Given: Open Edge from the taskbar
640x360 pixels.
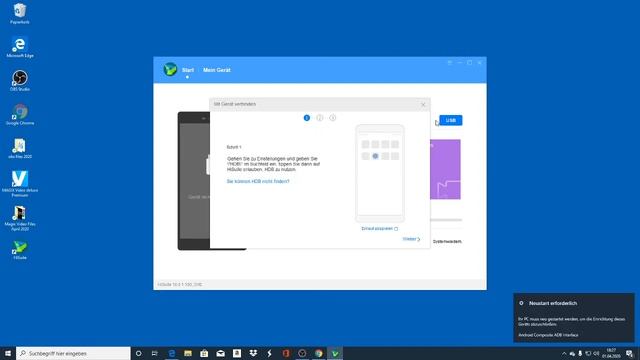Looking at the screenshot, I should click(171, 353).
